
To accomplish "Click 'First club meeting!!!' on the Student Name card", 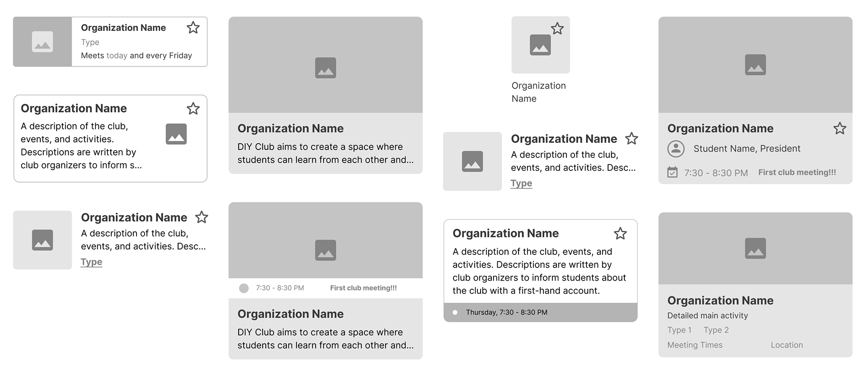I will [x=797, y=172].
